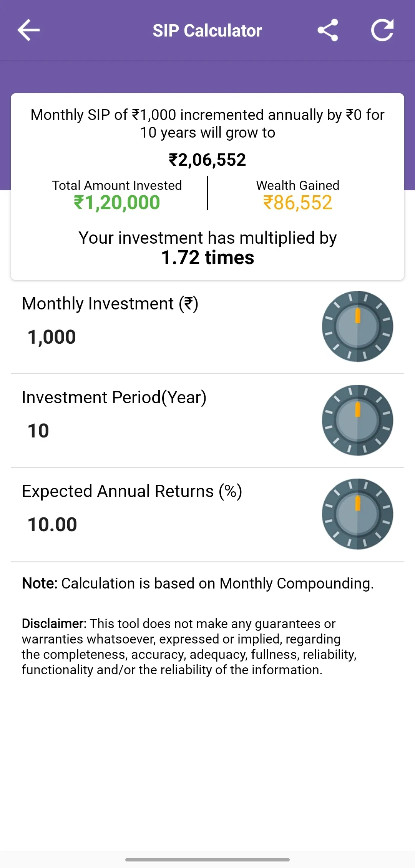Tap the wealth gained amount ₹86,552
Screen dimensions: 415x868
[298, 203]
